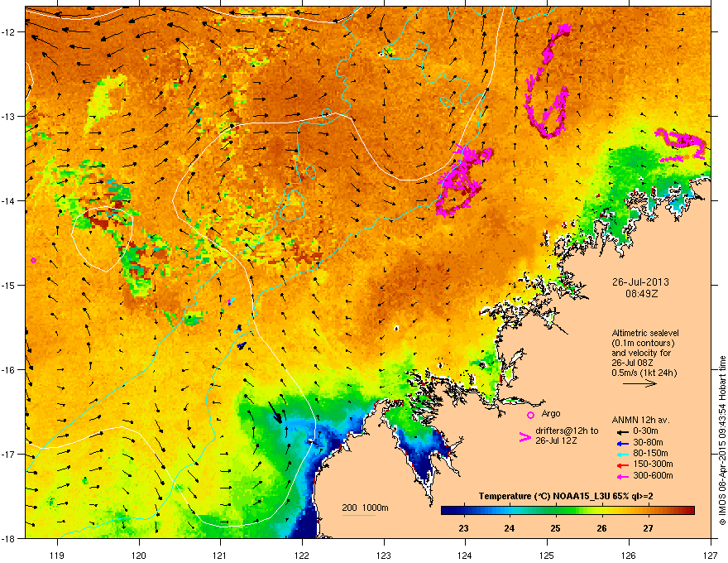Viewport: 728px width, 563px height.
Task: Click the colorbar tick label 23
Action: [463, 528]
